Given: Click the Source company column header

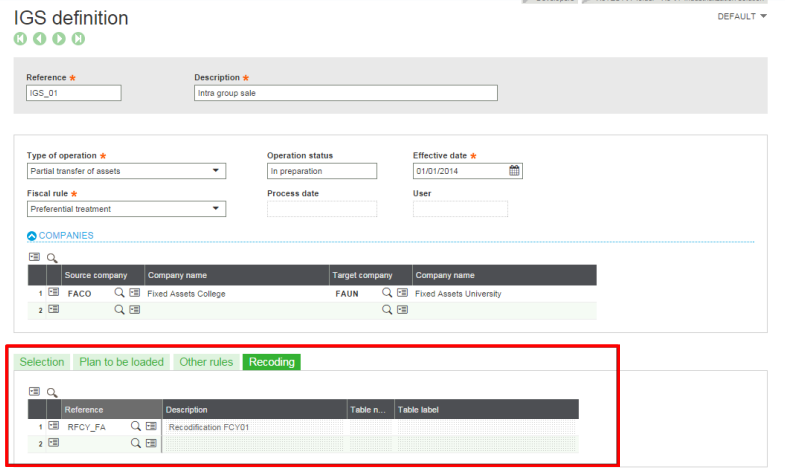Looking at the screenshot, I should [103, 275].
